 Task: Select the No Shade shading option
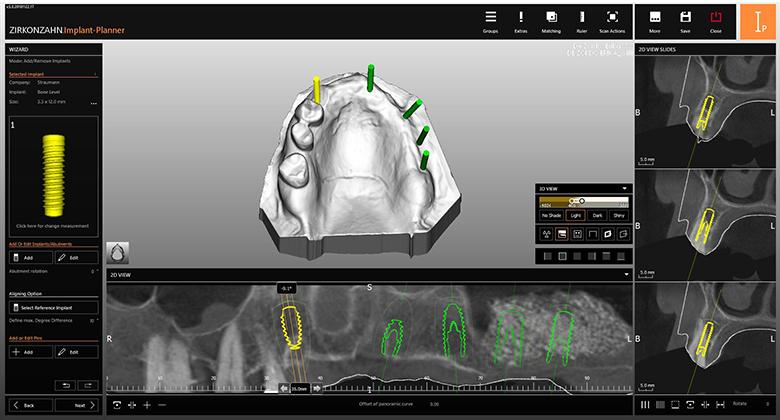(x=551, y=215)
